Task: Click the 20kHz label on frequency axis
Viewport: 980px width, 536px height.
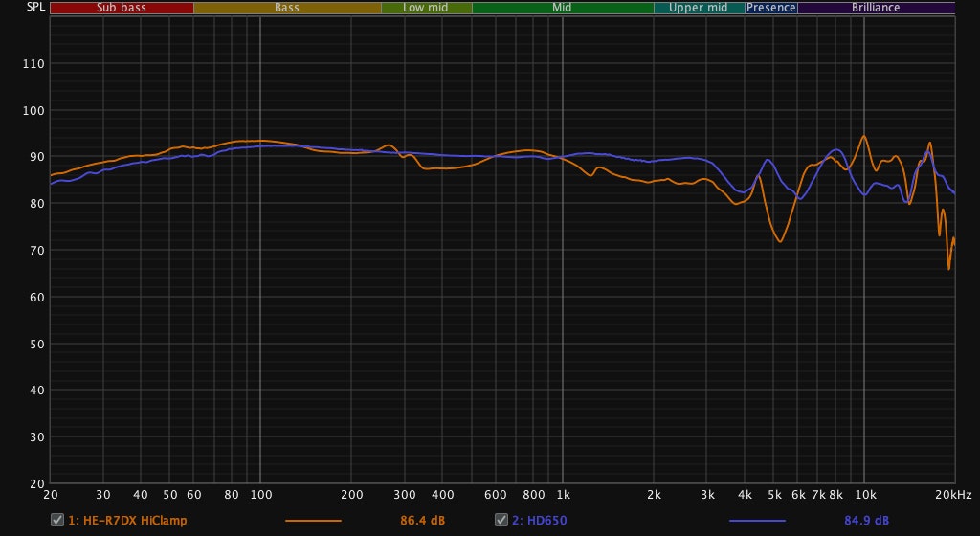Action: pyautogui.click(x=953, y=495)
